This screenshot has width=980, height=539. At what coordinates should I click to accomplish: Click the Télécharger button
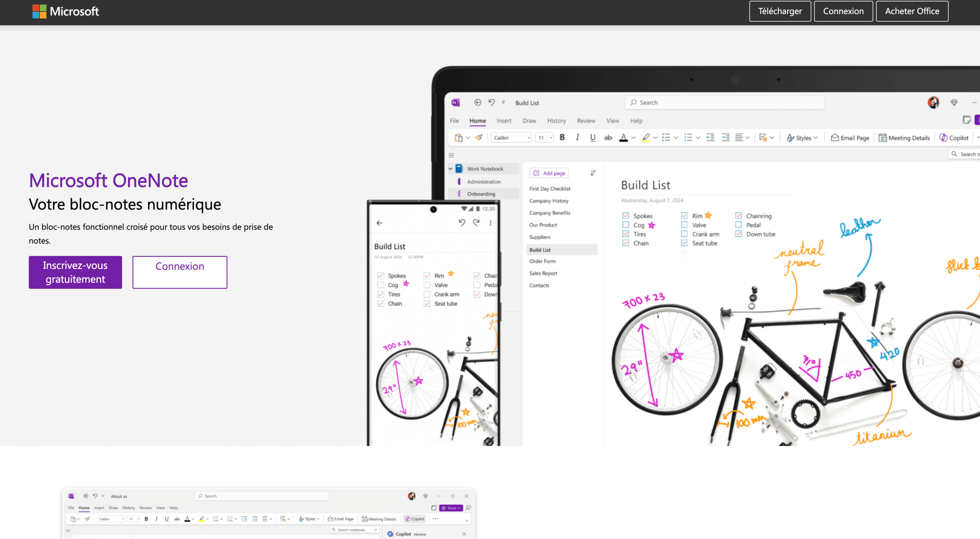[780, 11]
